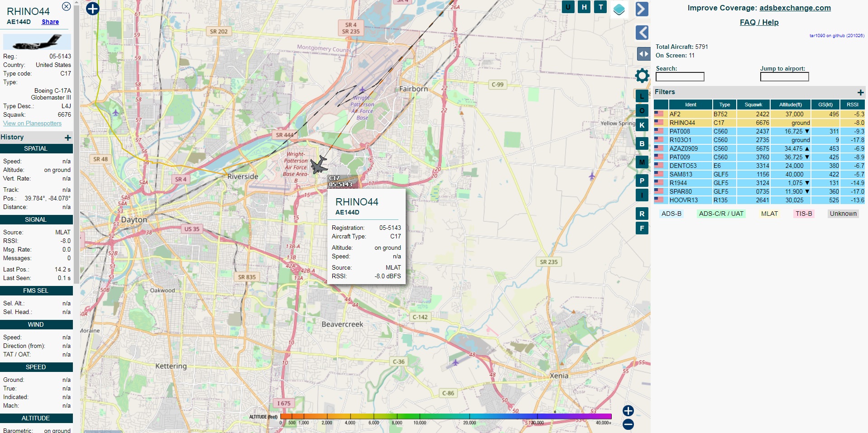Open the settings gear icon
868x433 pixels.
point(642,76)
